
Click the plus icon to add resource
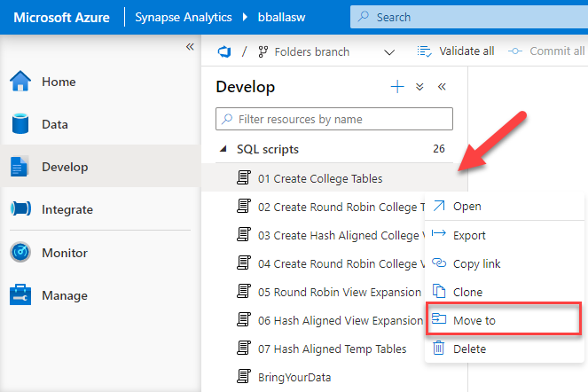397,87
